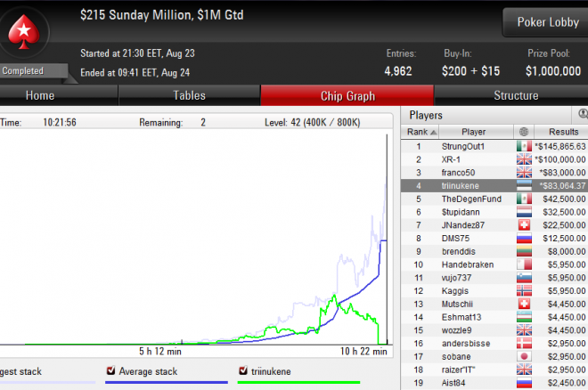Click Russia flag next to DMS75
The height and width of the screenshot is (390, 588).
[524, 238]
